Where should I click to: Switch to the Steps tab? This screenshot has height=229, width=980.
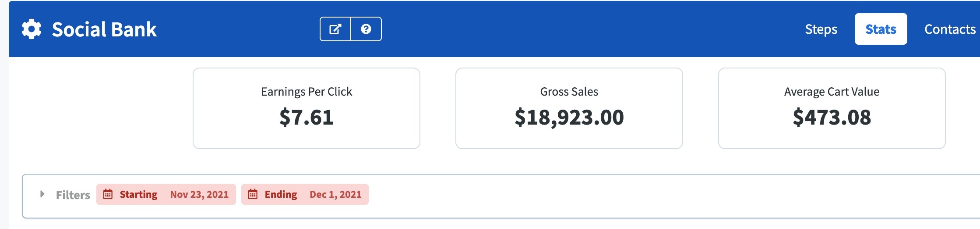click(821, 29)
